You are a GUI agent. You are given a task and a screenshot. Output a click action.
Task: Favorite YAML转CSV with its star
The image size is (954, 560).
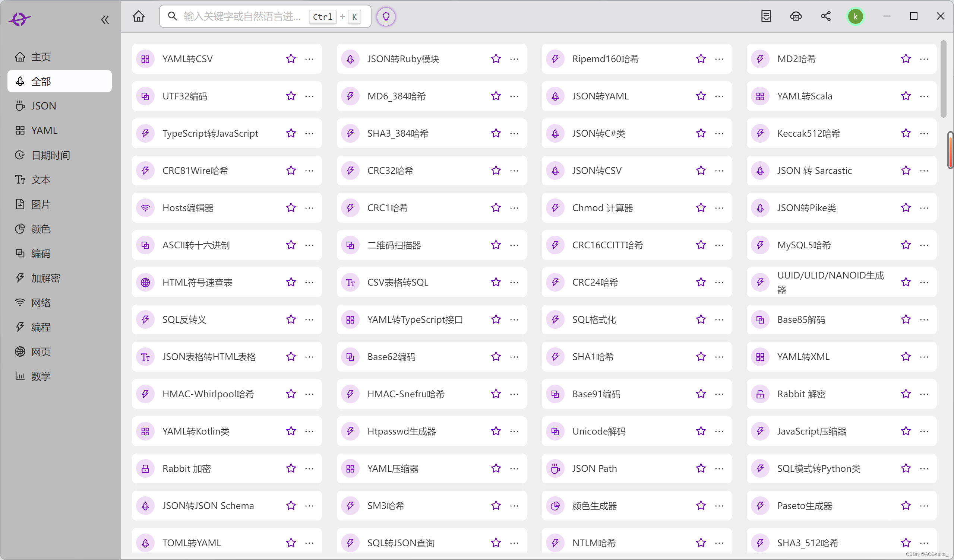pos(291,59)
